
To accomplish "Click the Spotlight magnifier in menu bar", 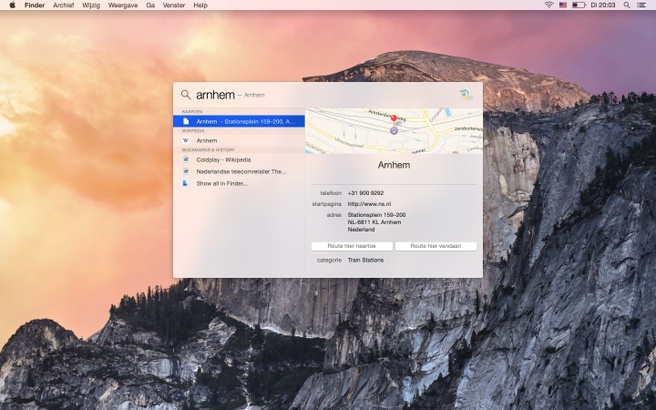I will (627, 5).
